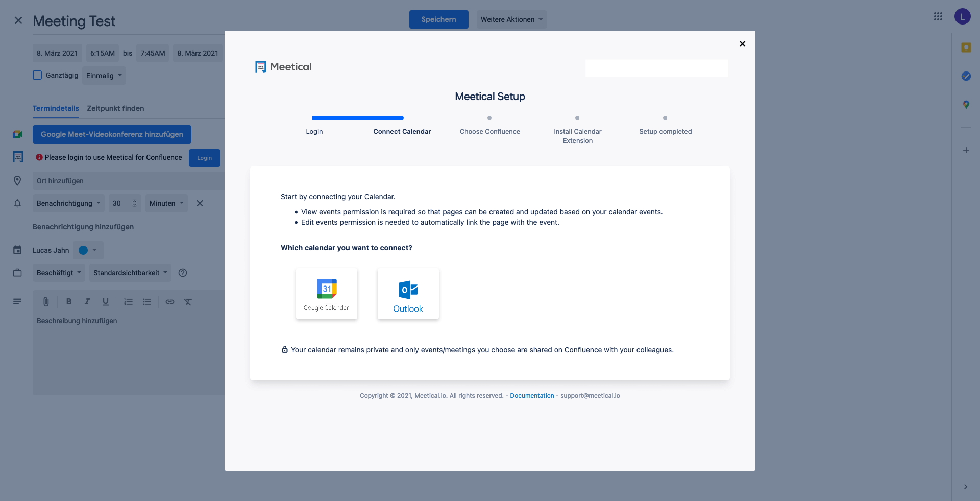This screenshot has width=980, height=501.
Task: Select the Login setup step
Action: click(x=314, y=132)
